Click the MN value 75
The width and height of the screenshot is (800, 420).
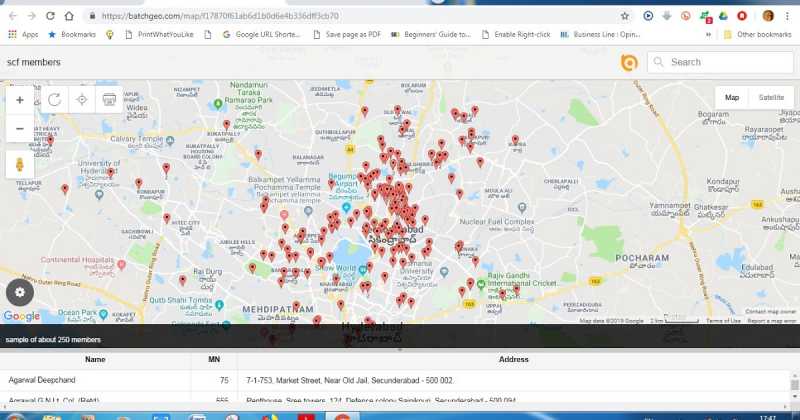[224, 380]
